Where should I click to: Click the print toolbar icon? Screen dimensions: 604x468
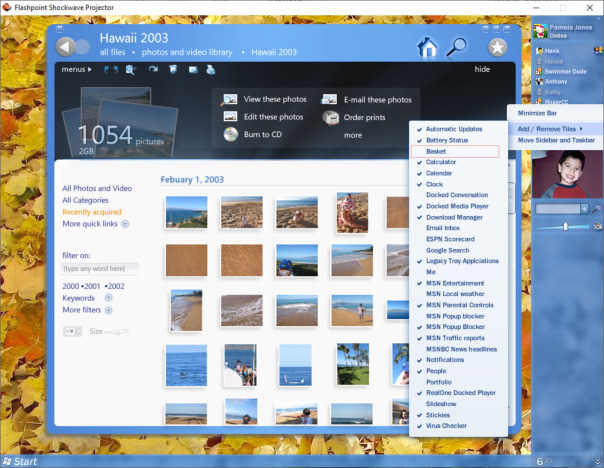(211, 70)
